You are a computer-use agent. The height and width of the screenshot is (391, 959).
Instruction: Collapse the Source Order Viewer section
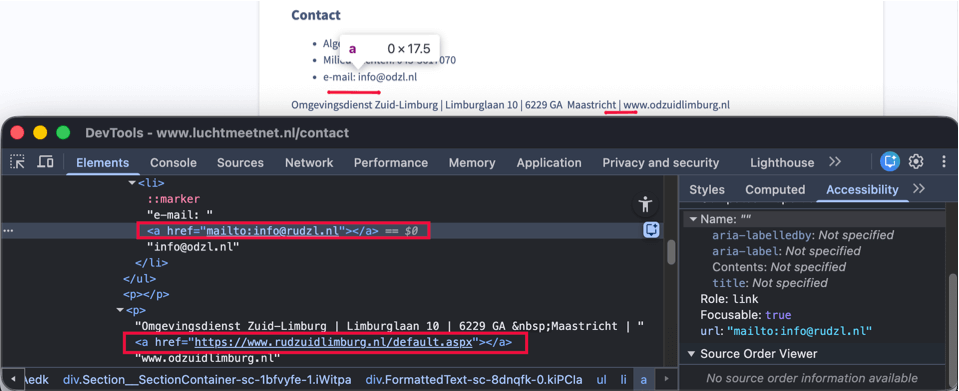click(692, 354)
